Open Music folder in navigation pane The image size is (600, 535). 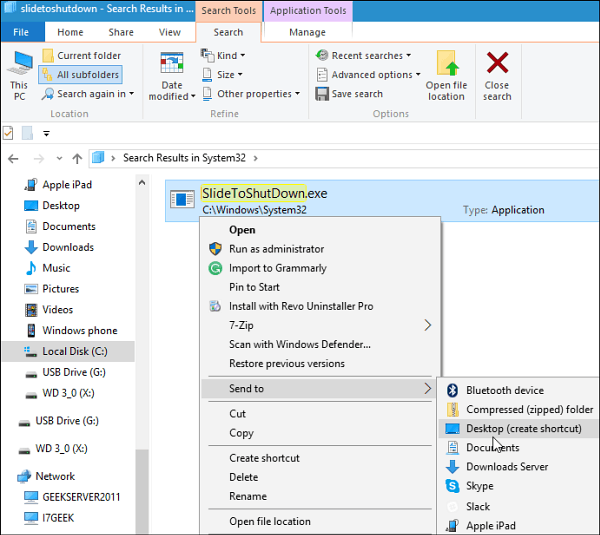click(56, 268)
